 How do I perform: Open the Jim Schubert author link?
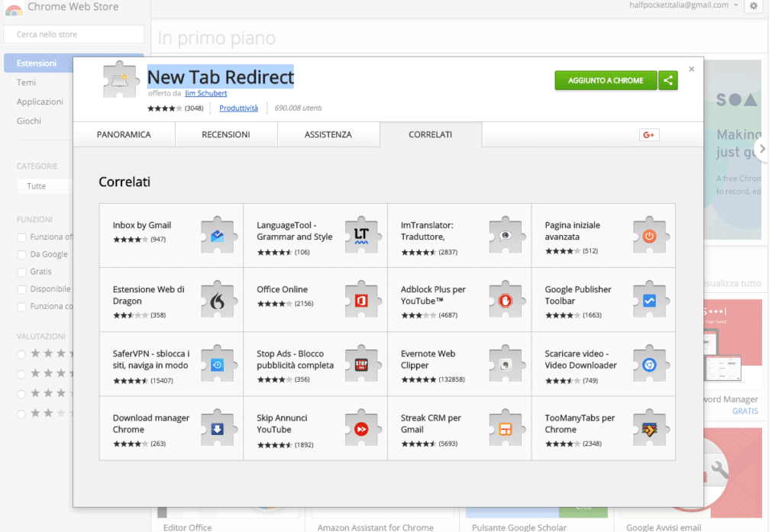206,93
